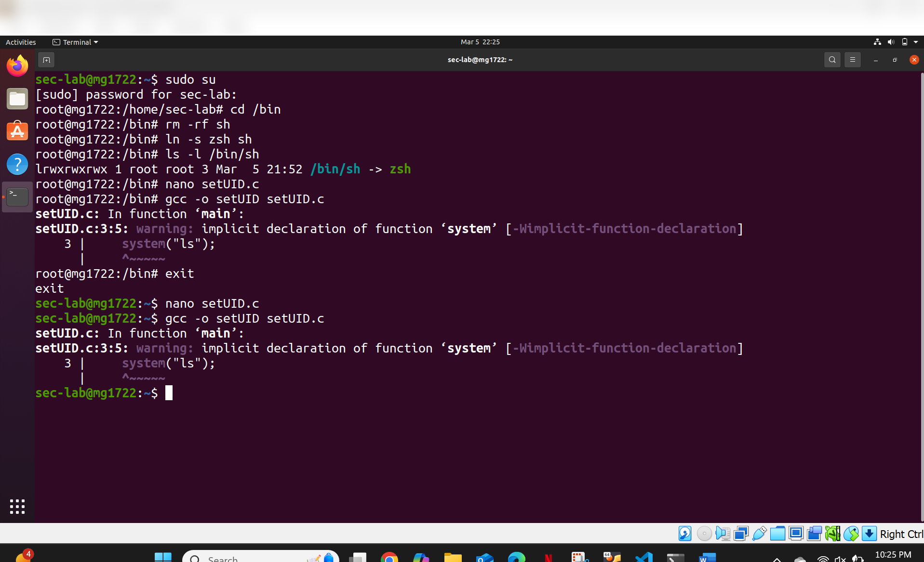Click VirtualBox audio settings icon

pyautogui.click(x=723, y=534)
